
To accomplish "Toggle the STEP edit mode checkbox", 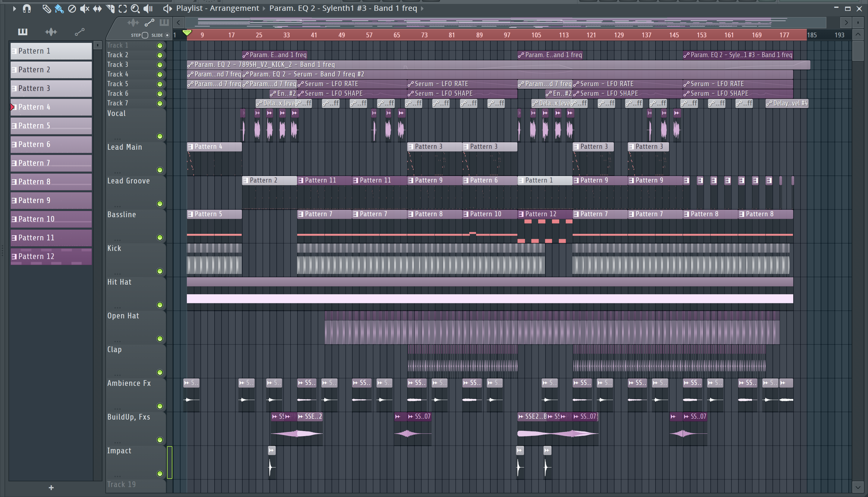I will tap(145, 35).
